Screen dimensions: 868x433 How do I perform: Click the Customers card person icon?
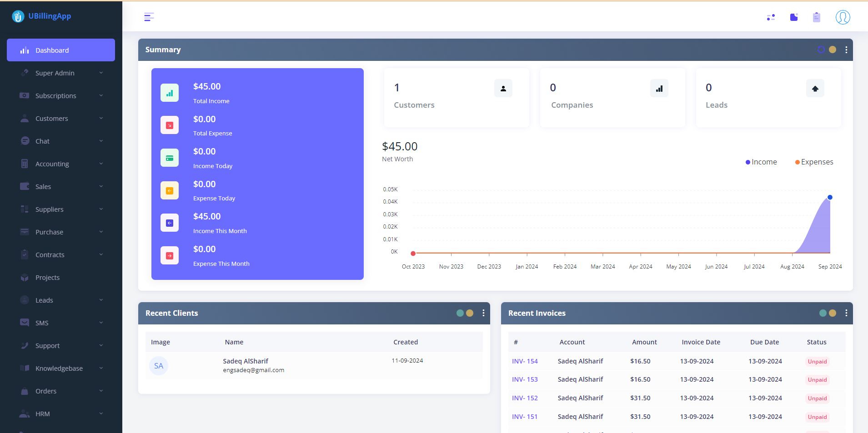503,89
